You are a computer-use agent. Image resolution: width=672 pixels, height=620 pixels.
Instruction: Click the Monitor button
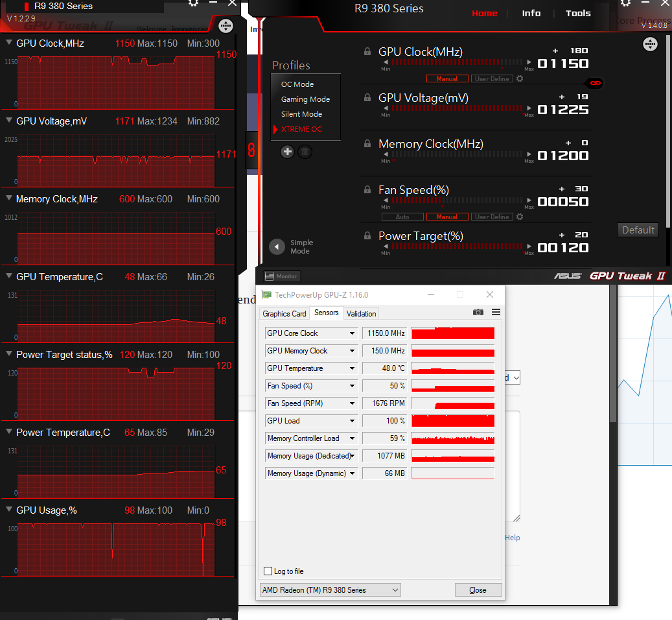click(x=281, y=276)
